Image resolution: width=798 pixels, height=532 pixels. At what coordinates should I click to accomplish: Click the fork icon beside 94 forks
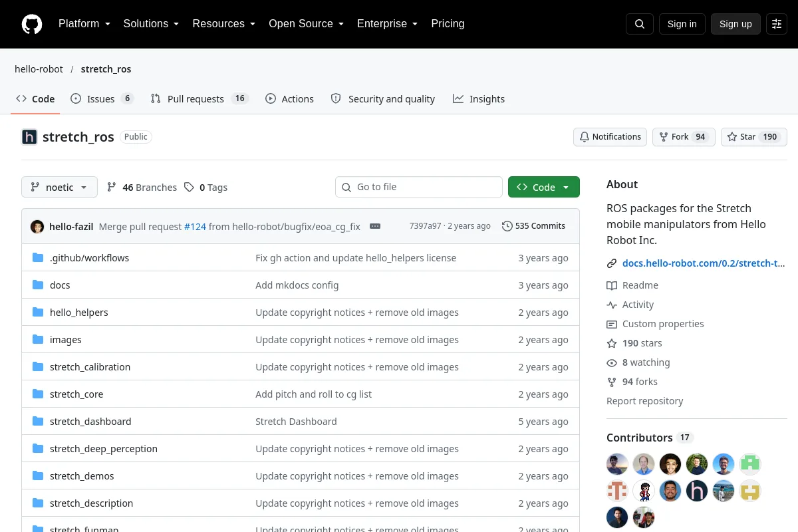tap(612, 382)
